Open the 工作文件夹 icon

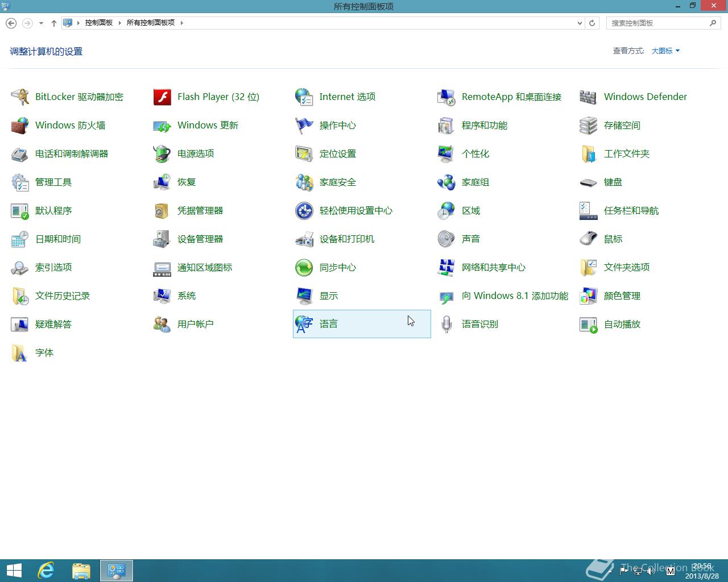(589, 153)
